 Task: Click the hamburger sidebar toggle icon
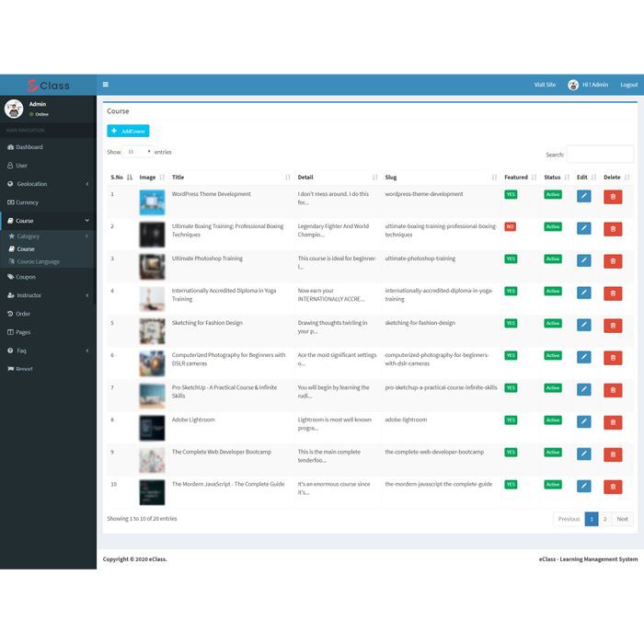coord(106,85)
